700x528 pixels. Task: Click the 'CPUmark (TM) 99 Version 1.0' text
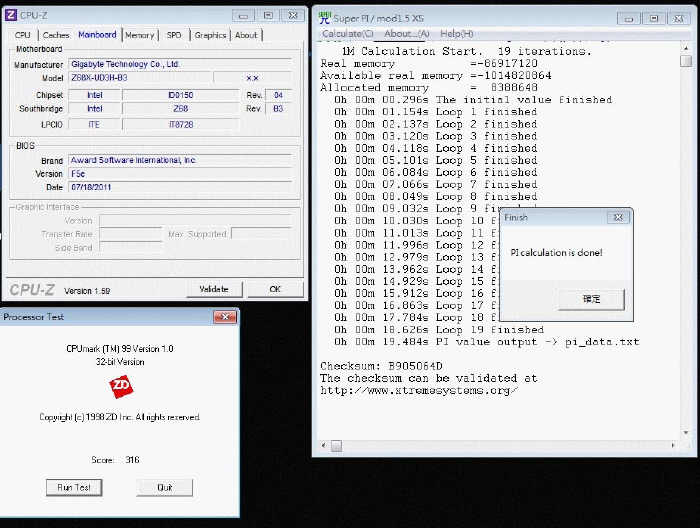pos(120,349)
